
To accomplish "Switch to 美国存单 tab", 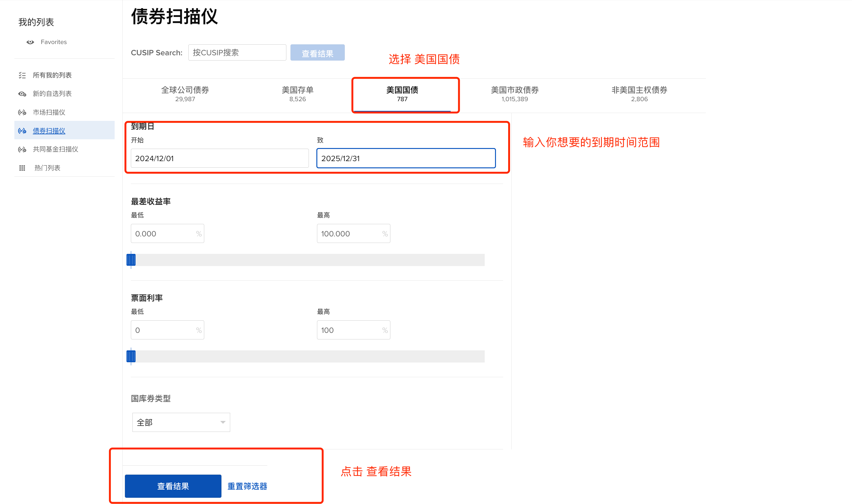I will click(x=297, y=94).
